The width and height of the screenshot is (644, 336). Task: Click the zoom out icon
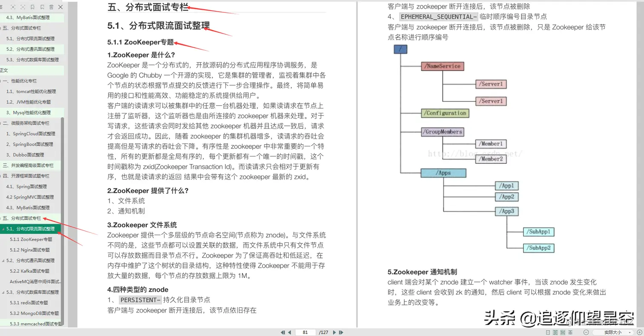pos(586,333)
